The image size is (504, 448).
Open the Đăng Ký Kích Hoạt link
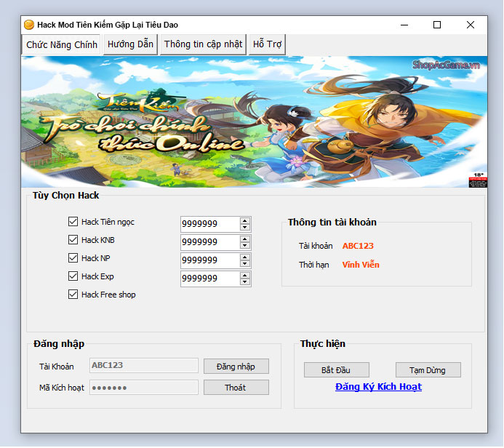coord(378,387)
